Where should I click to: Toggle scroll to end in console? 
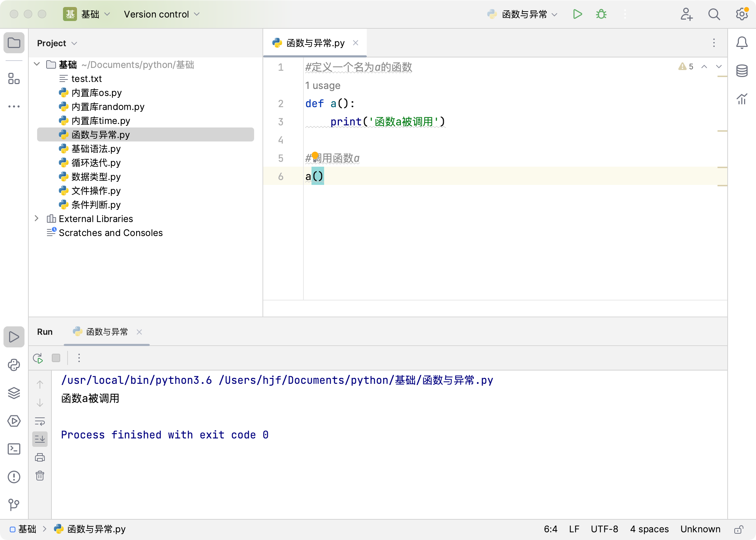pyautogui.click(x=40, y=439)
